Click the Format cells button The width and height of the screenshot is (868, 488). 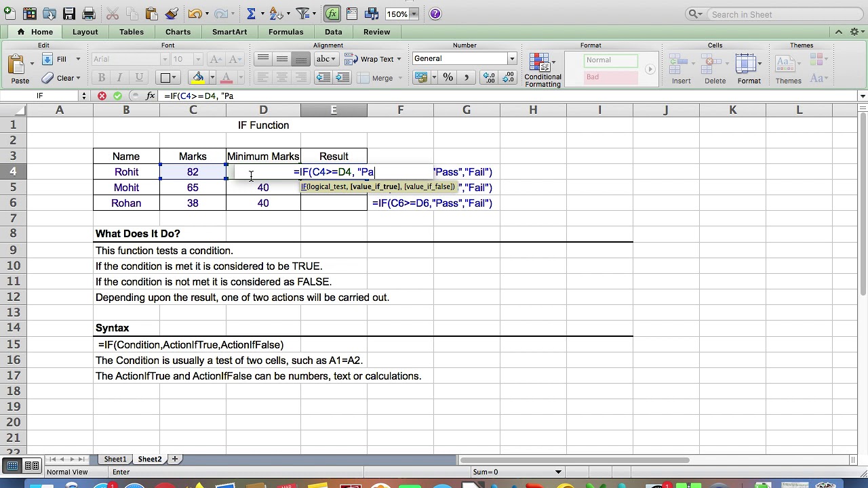click(x=749, y=69)
